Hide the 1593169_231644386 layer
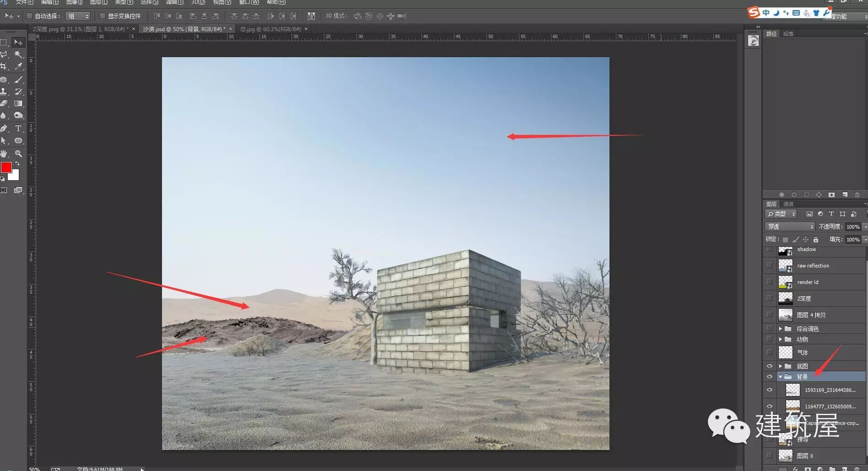 point(769,390)
